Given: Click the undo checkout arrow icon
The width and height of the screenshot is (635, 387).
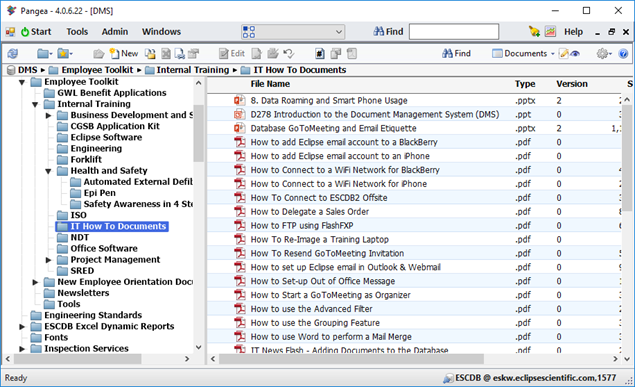Looking at the screenshot, I should (x=289, y=53).
